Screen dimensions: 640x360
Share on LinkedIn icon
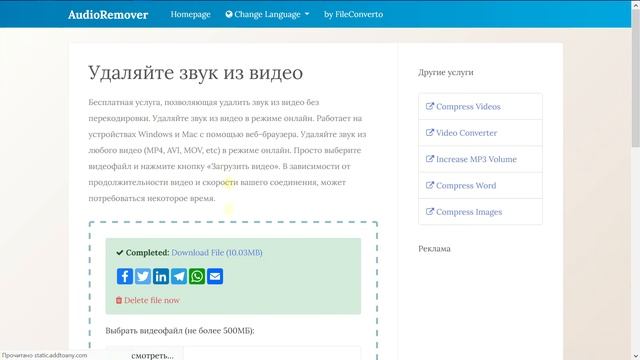click(x=161, y=276)
